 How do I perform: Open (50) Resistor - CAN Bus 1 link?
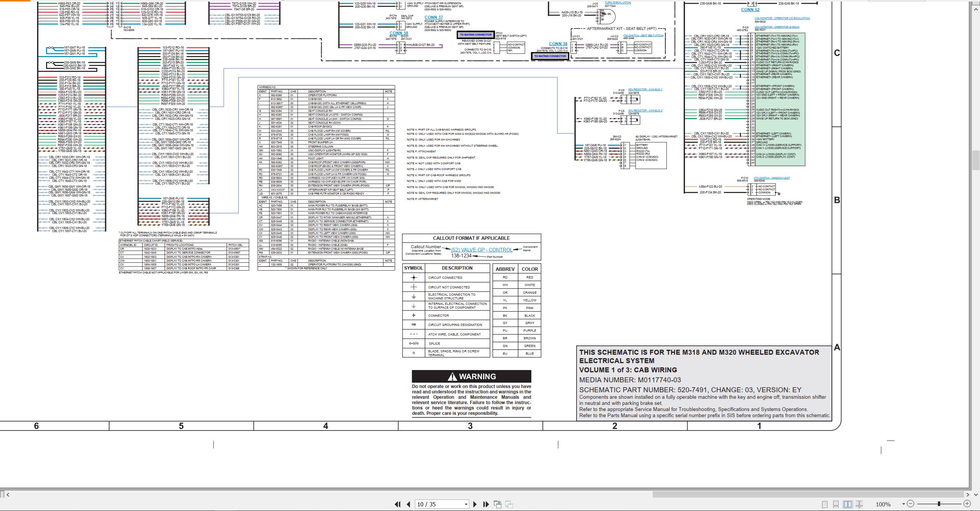click(645, 89)
